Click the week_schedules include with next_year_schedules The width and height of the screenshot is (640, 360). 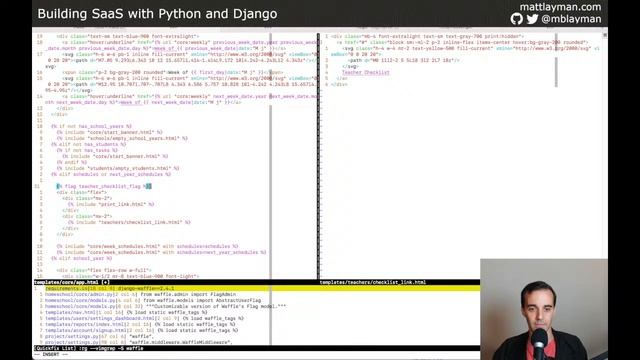tap(161, 252)
